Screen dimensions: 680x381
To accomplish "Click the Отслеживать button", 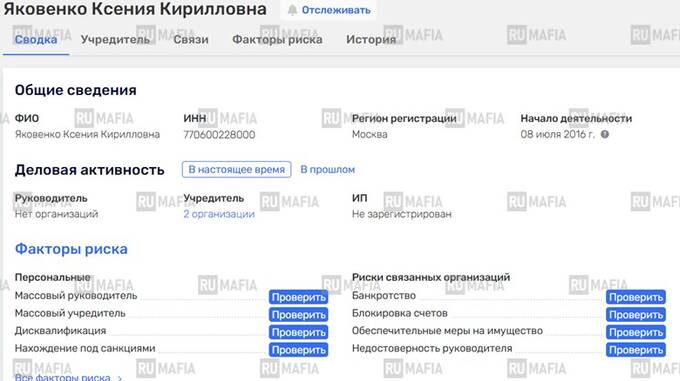I will (x=328, y=10).
